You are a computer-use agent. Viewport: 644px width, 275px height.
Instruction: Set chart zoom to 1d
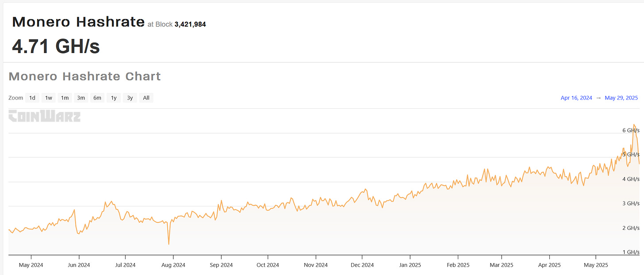(32, 98)
